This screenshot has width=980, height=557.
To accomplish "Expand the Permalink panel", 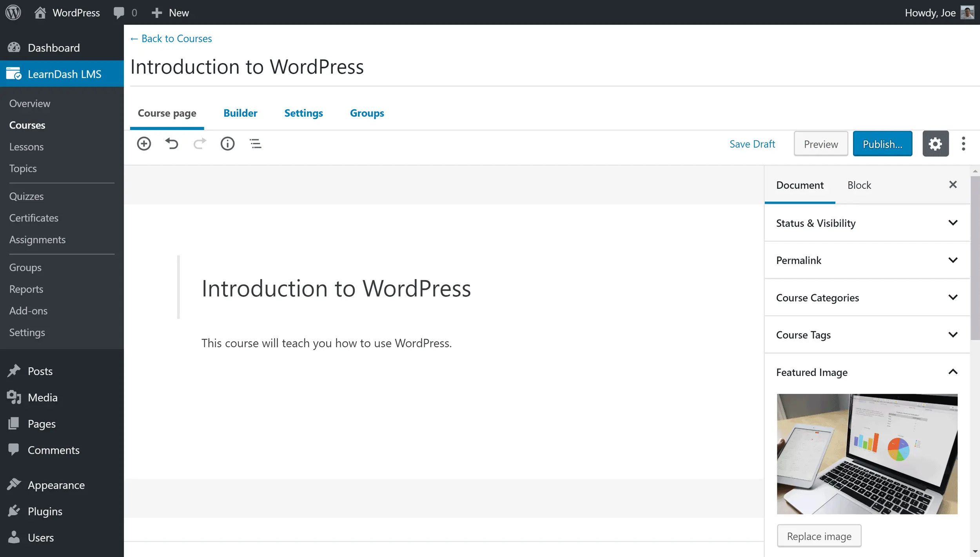I will click(x=867, y=260).
